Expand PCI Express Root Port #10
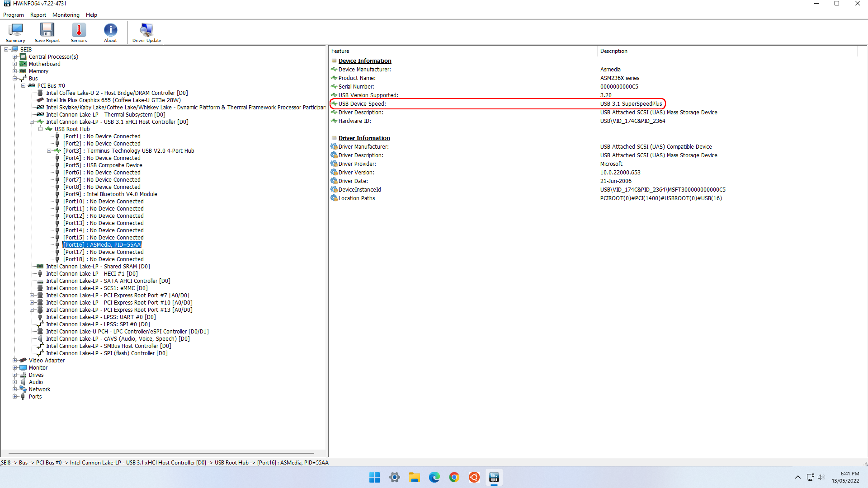This screenshot has width=868, height=488. tap(32, 303)
